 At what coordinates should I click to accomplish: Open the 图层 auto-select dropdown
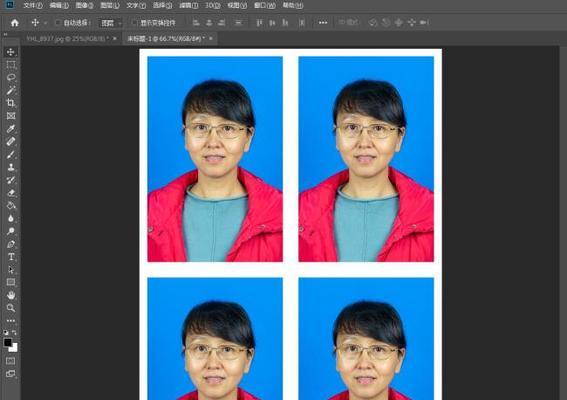pos(110,23)
